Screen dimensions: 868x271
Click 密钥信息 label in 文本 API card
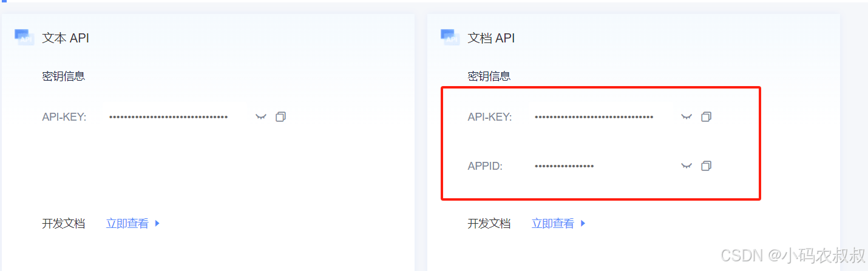tap(63, 76)
